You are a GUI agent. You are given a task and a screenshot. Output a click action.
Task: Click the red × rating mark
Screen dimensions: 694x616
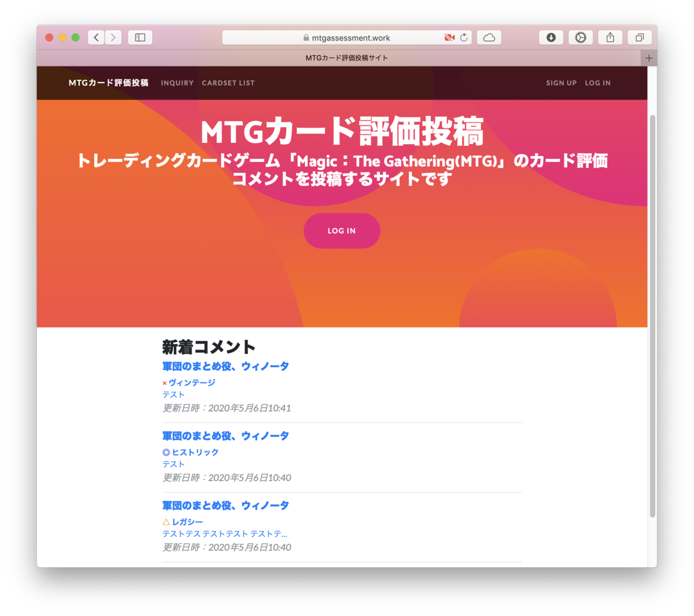pyautogui.click(x=165, y=383)
